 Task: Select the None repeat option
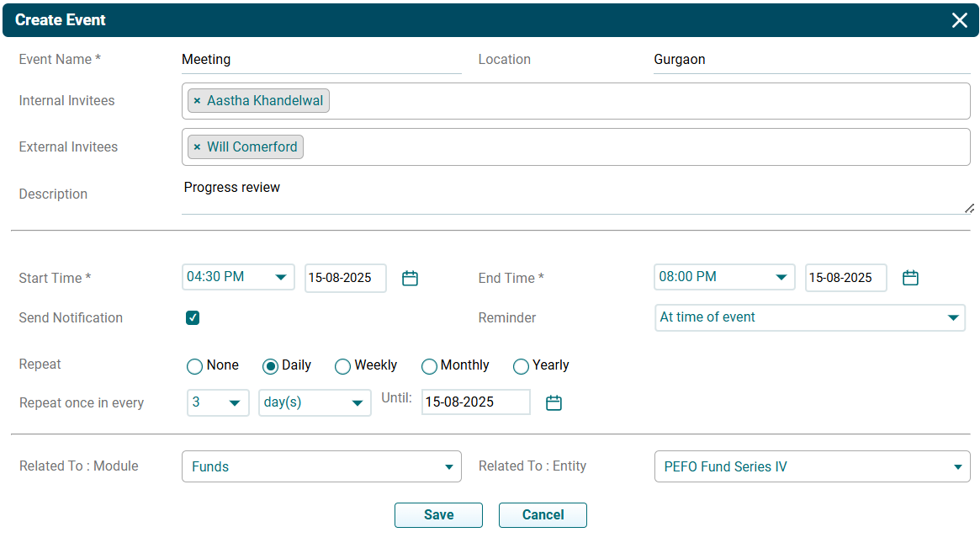click(x=194, y=366)
